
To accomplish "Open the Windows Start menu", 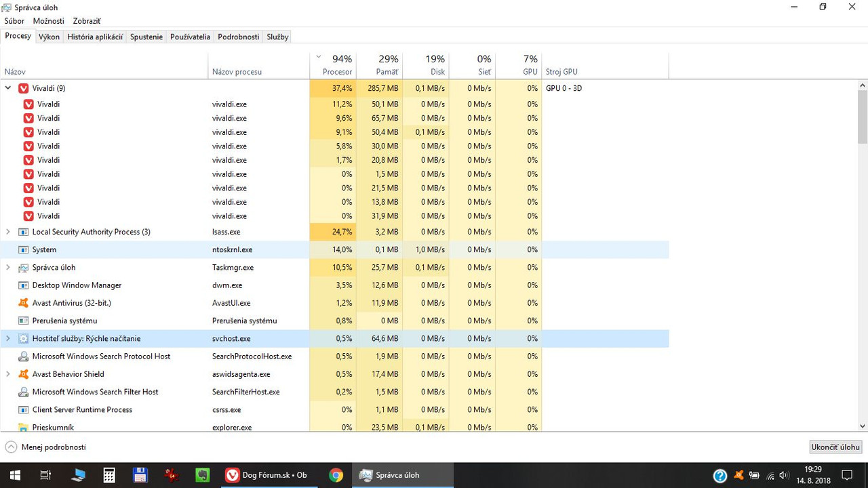I will tap(15, 475).
